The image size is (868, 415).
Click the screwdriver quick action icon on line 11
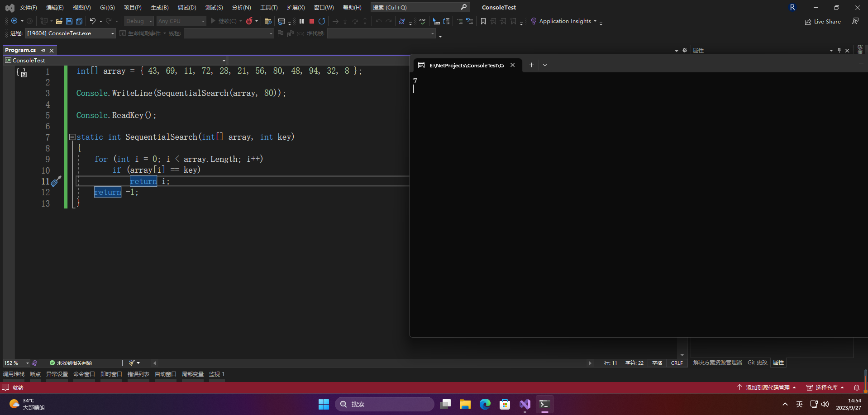point(56,181)
